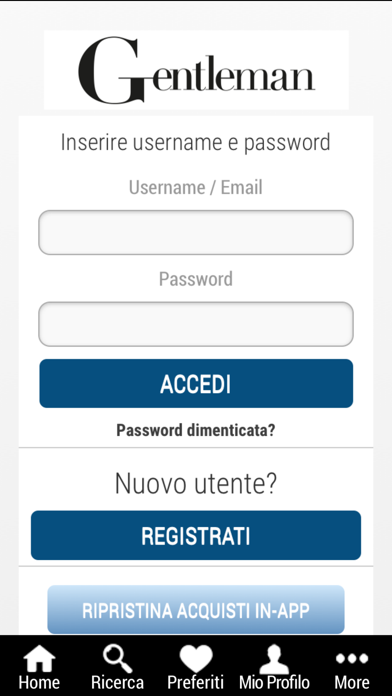Tap RIPRISTINA ACQUISTI IN-APP button
The width and height of the screenshot is (392, 696).
coord(196,610)
